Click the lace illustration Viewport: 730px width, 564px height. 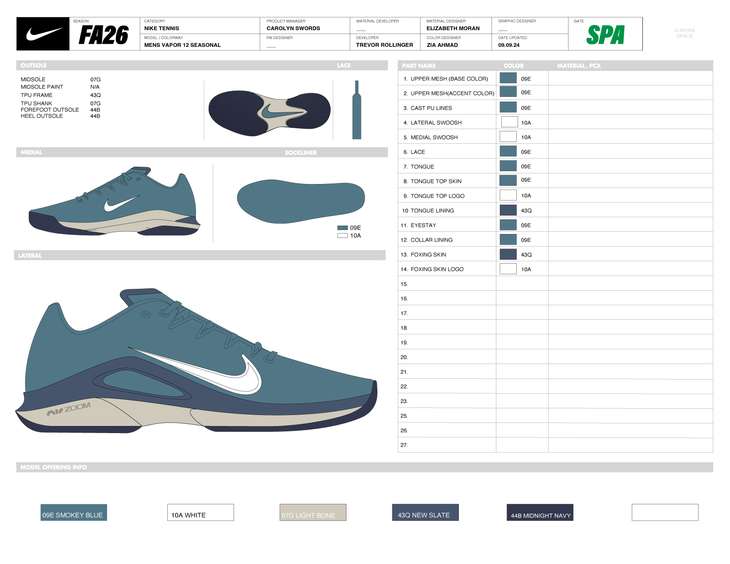tap(357, 110)
